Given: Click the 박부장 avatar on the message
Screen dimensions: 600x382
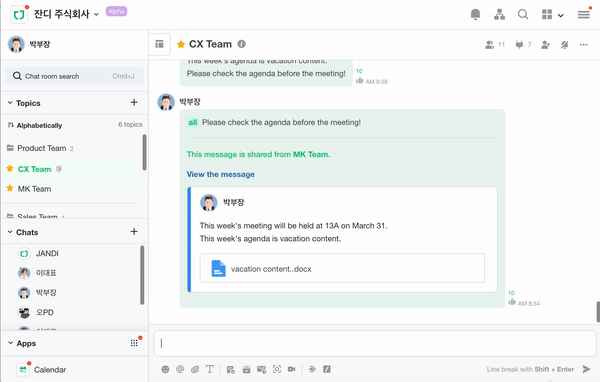Looking at the screenshot, I should point(166,102).
